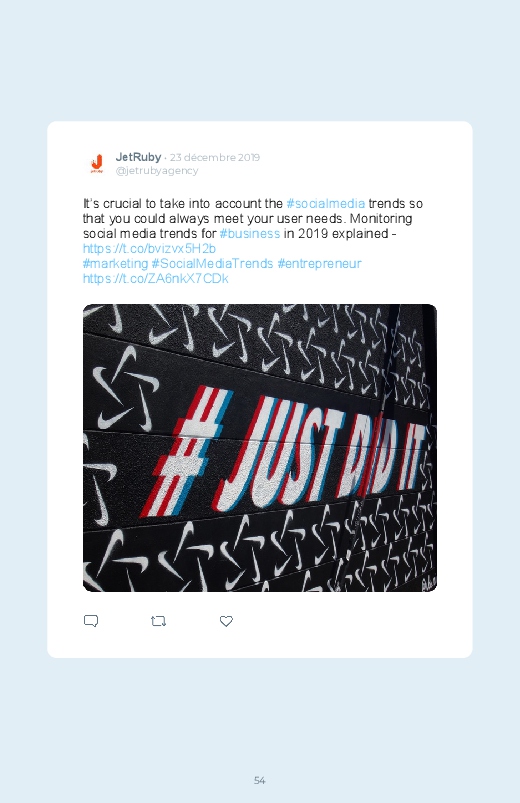The height and width of the screenshot is (803, 520).
Task: Open the JetRuby account name
Action: tap(138, 157)
